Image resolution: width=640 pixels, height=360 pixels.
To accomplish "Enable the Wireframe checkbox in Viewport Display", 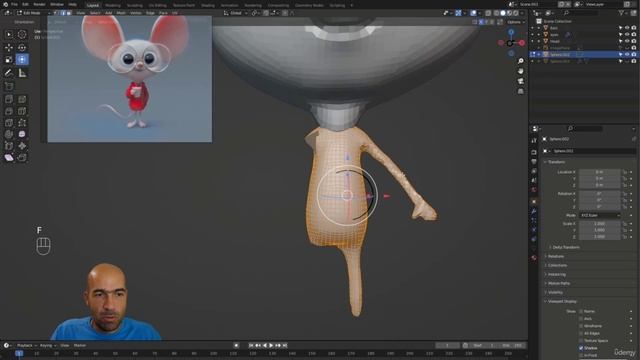I will [x=581, y=326].
